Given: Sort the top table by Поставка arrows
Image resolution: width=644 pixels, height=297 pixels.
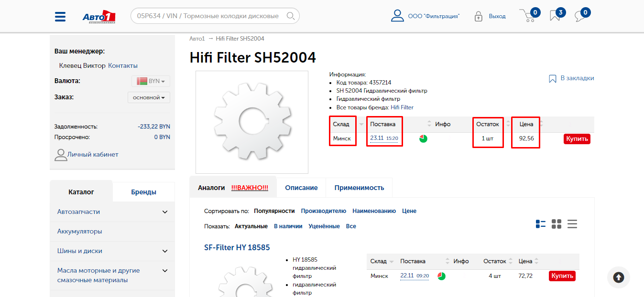Looking at the screenshot, I should click(x=429, y=124).
